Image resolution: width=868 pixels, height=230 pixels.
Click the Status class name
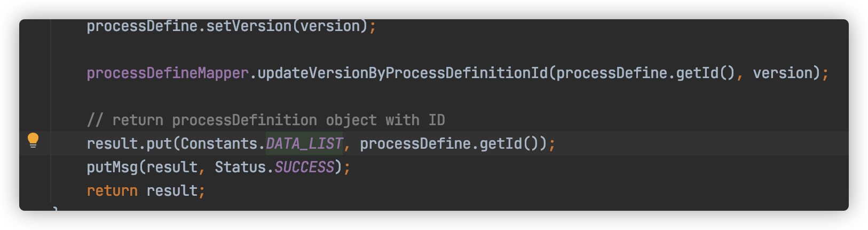pos(240,167)
